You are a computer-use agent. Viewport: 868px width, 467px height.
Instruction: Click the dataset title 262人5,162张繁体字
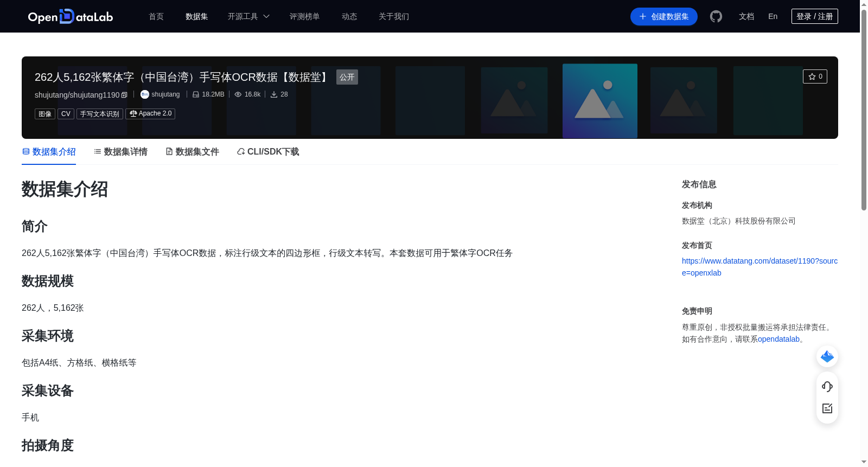(x=183, y=77)
